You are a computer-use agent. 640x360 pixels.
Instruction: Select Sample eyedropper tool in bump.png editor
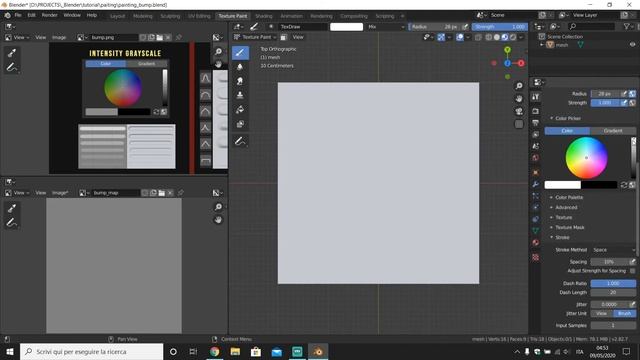pyautogui.click(x=12, y=53)
